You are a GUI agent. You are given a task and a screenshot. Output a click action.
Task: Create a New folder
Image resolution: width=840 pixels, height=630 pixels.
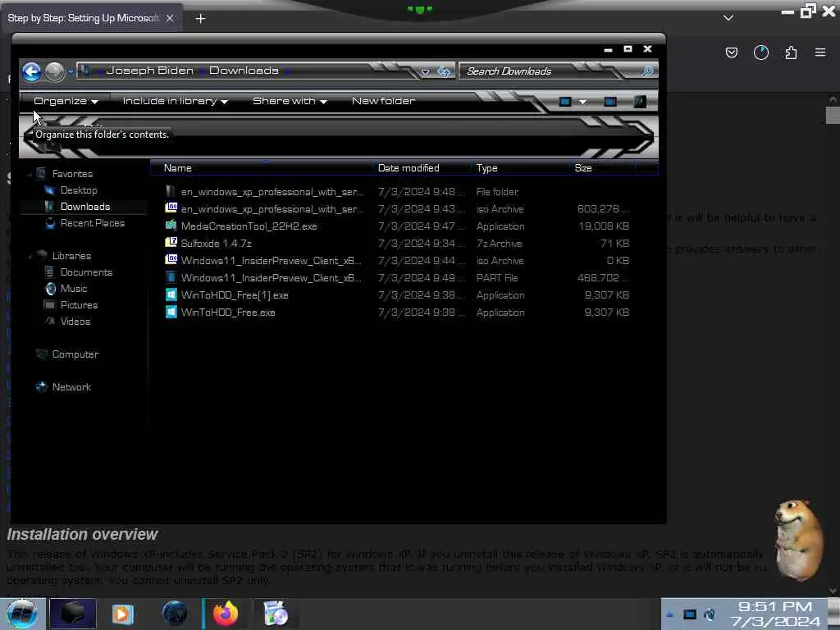pyautogui.click(x=383, y=101)
